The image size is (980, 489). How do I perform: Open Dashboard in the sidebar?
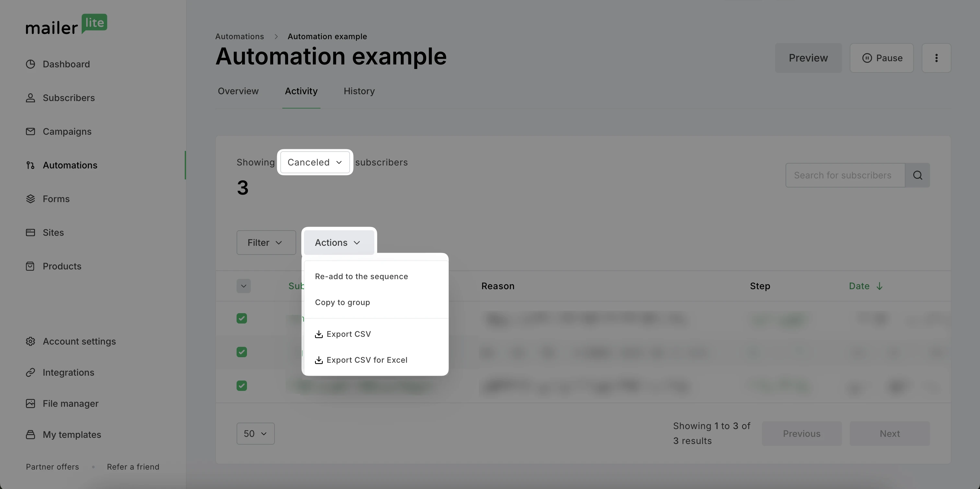pyautogui.click(x=66, y=64)
